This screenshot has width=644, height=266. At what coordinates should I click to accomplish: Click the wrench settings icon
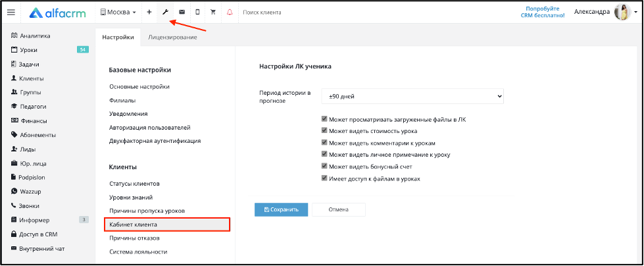[165, 13]
